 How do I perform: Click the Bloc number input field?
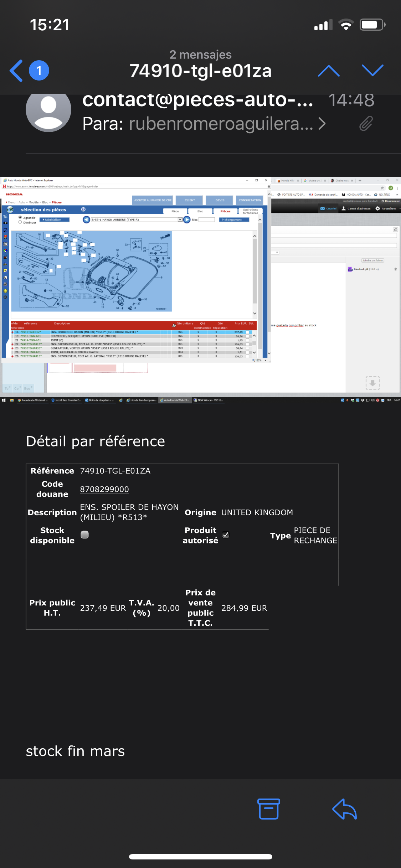pyautogui.click(x=207, y=219)
